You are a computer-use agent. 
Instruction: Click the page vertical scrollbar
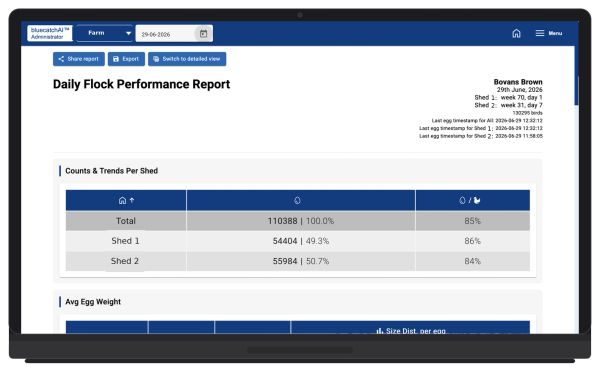pos(577,91)
